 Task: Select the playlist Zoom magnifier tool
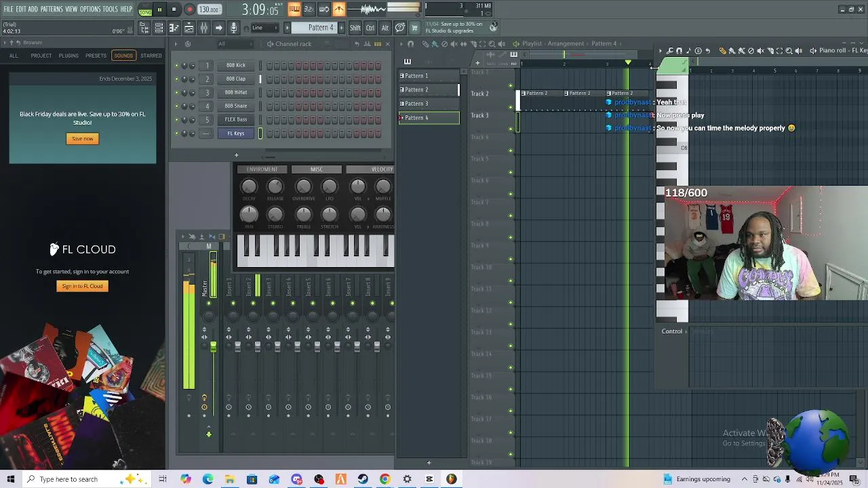(x=492, y=44)
